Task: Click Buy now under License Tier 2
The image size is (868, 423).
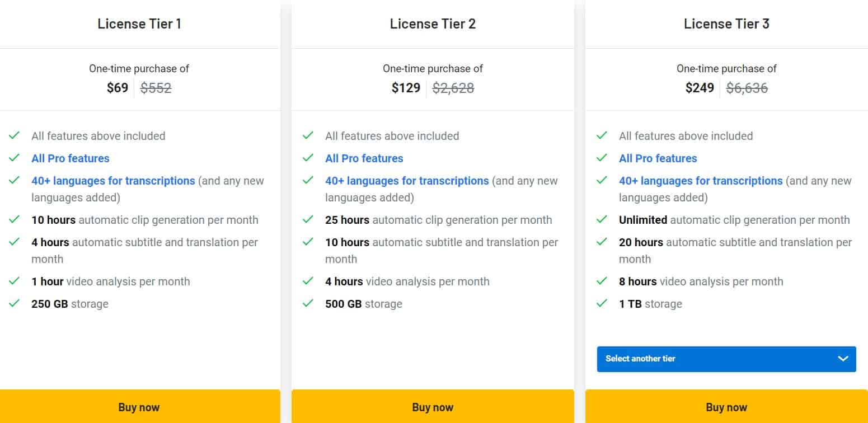Action: [433, 407]
